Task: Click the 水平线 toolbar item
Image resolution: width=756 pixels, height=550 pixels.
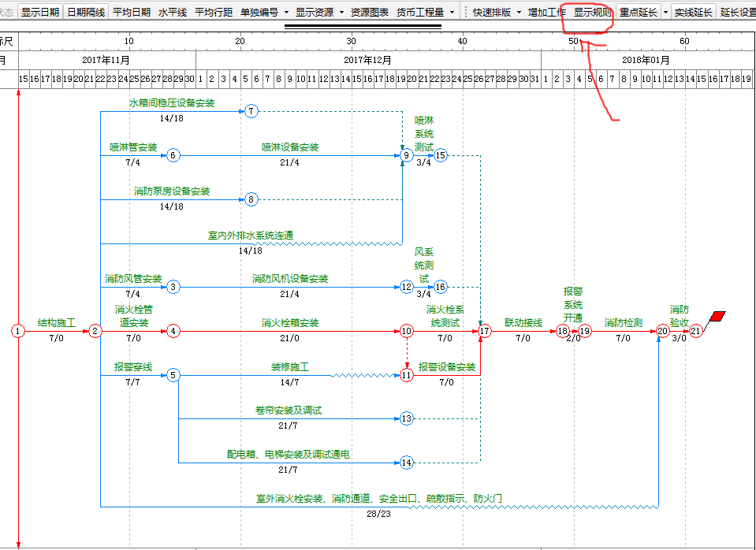Action: point(172,12)
